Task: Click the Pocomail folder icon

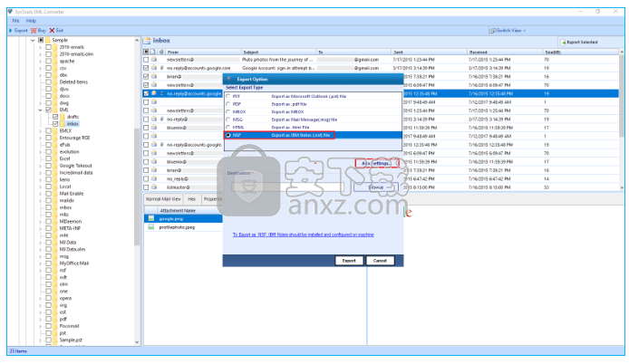Action: pyautogui.click(x=55, y=326)
